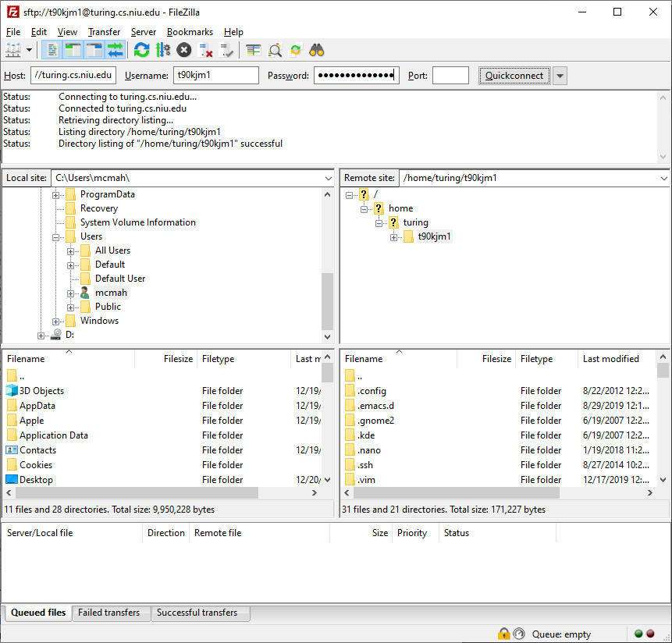The width and height of the screenshot is (672, 643).
Task: Sort remote list by Filename column
Action: (399, 359)
